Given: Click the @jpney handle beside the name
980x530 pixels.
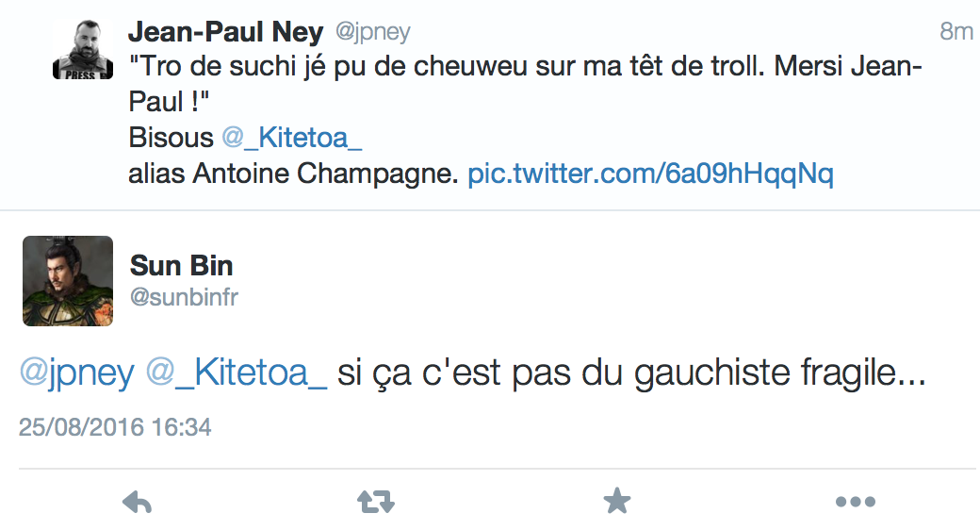Looking at the screenshot, I should [x=372, y=31].
